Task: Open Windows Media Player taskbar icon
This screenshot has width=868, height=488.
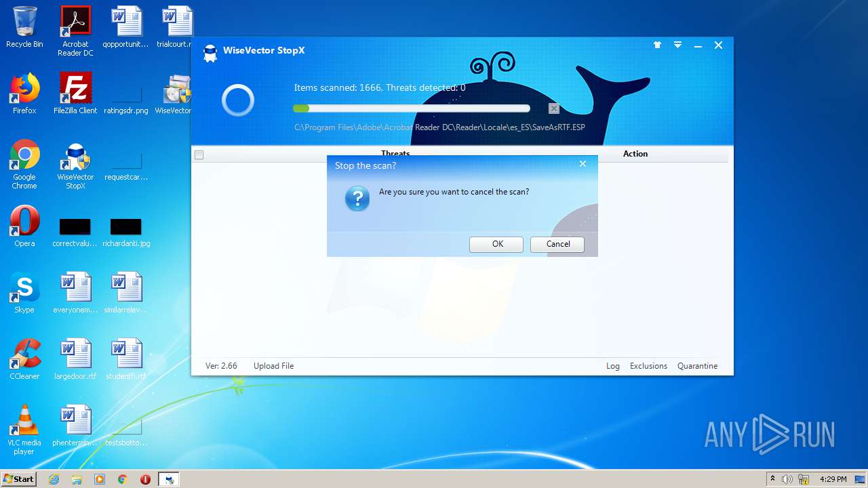Action: click(100, 479)
